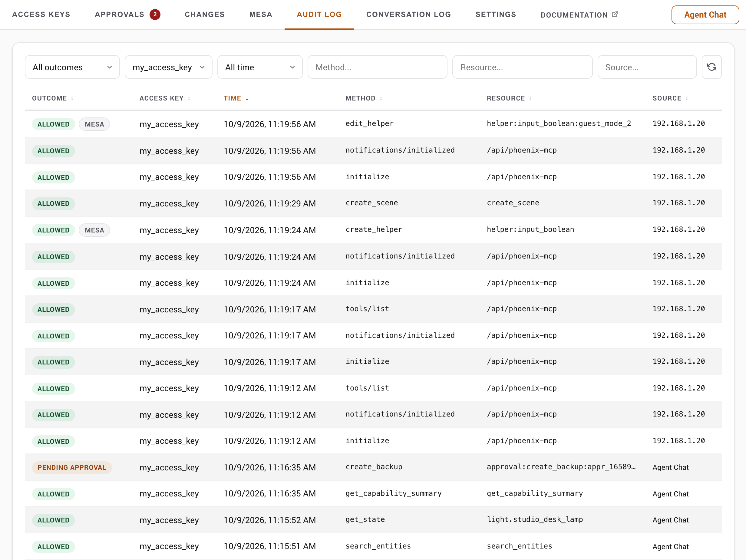Viewport: 746px width, 560px height.
Task: Click the 11:15:51 AM timestamp
Action: click(270, 546)
